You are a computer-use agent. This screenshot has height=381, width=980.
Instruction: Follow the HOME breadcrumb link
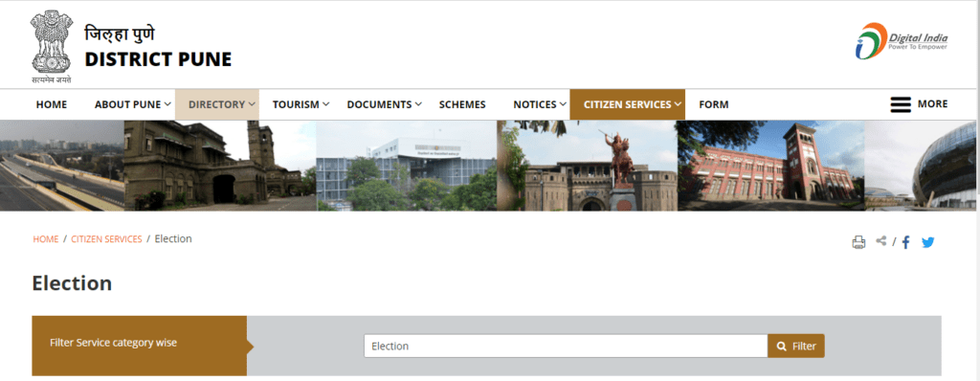(46, 239)
